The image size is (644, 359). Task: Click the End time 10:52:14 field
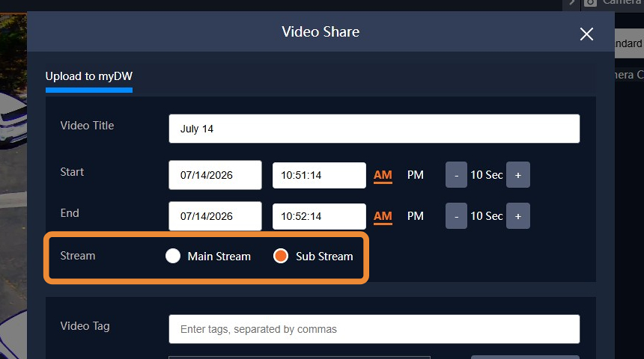[x=319, y=216]
